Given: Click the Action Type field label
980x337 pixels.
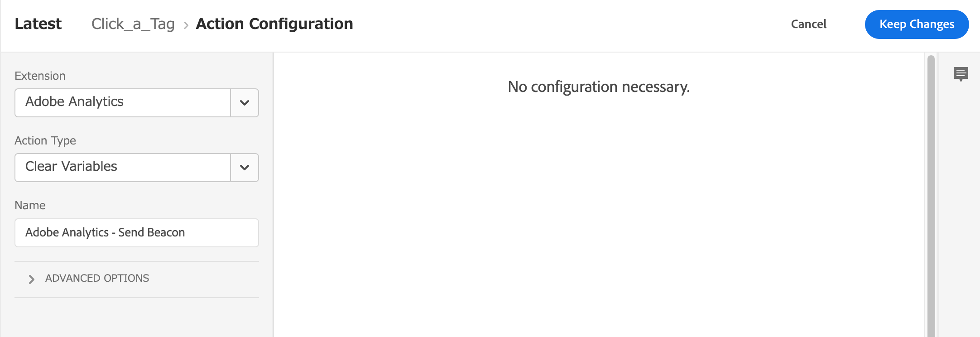Looking at the screenshot, I should point(45,140).
